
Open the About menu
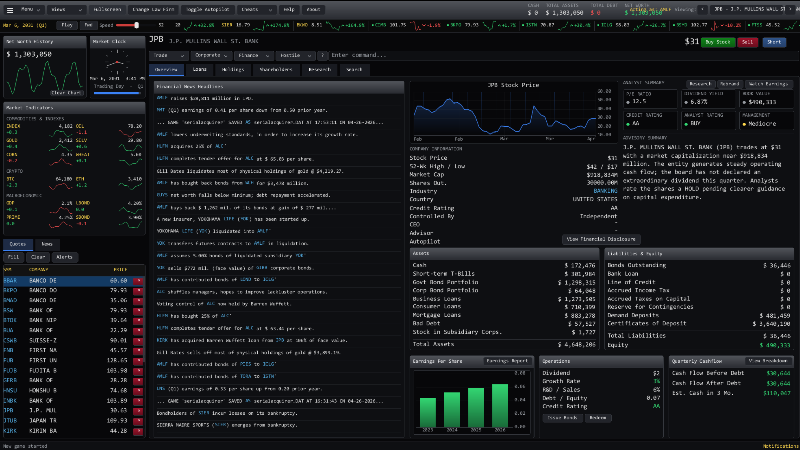pyautogui.click(x=313, y=10)
